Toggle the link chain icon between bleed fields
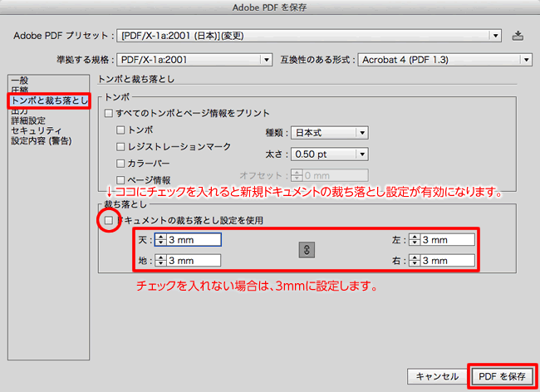The image size is (540, 392). pos(307,250)
